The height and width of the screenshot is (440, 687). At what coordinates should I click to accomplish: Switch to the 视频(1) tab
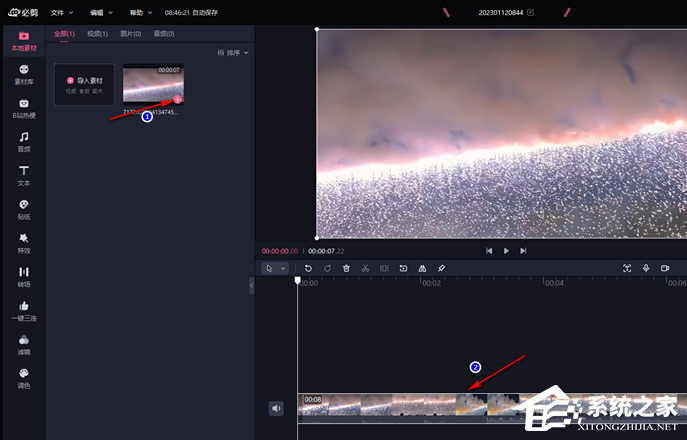tap(98, 33)
